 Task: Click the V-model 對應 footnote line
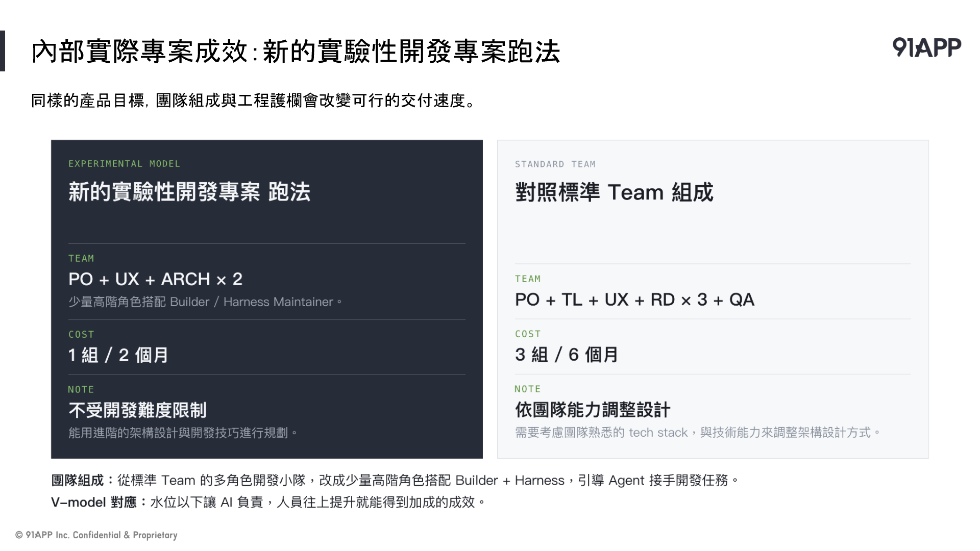click(268, 503)
